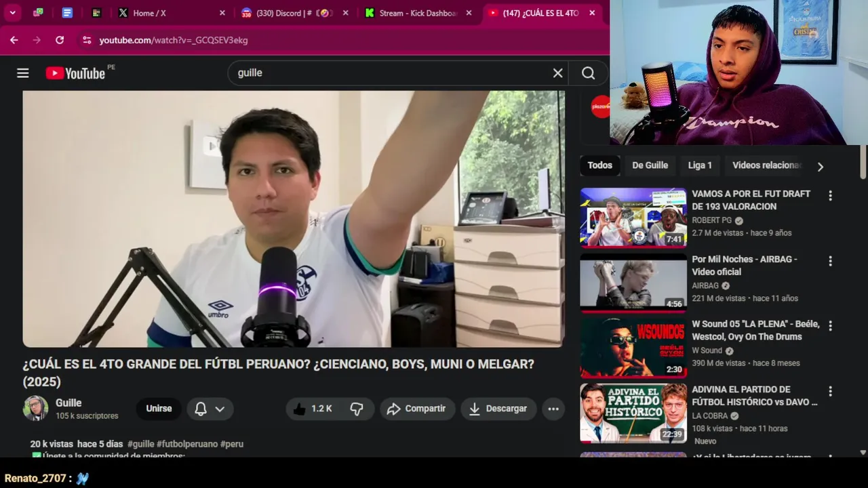
Task: Open the Guille channel name link
Action: (x=68, y=403)
